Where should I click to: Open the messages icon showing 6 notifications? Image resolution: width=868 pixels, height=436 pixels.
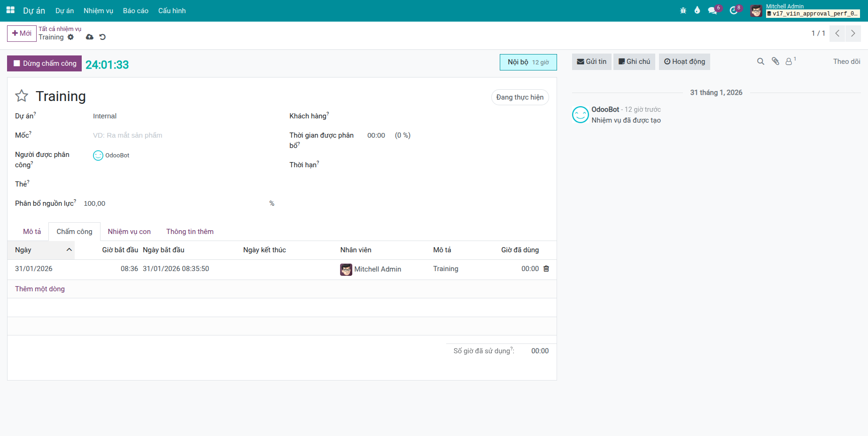(x=712, y=10)
